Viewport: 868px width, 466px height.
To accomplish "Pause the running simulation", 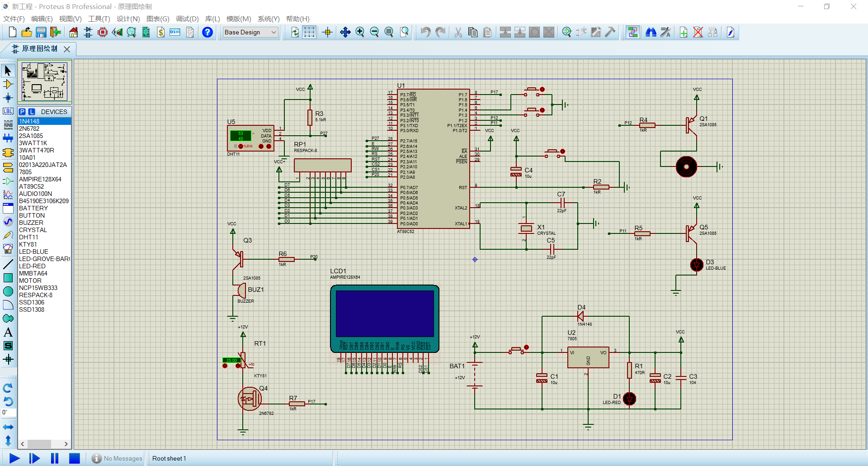I will pyautogui.click(x=55, y=458).
